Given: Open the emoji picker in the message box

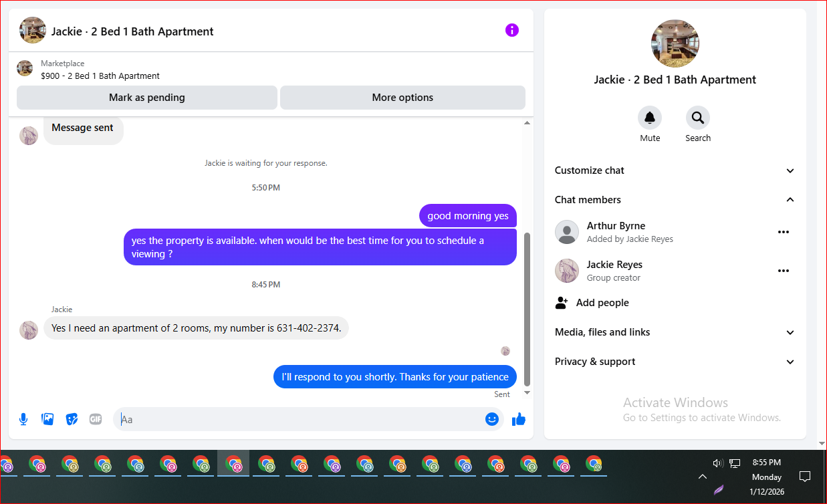Looking at the screenshot, I should click(x=492, y=419).
